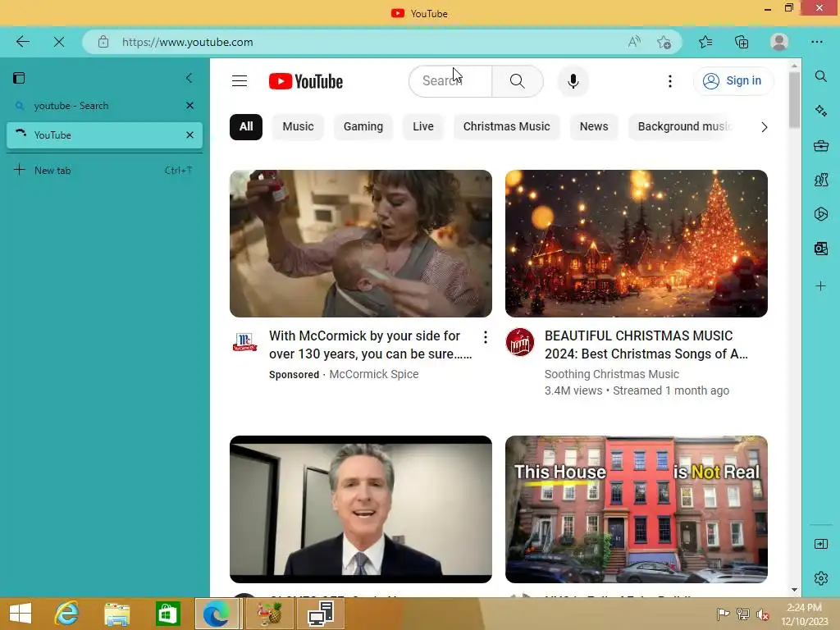This screenshot has width=840, height=630.
Task: Open Edge sidebar Tools briefcase icon
Action: (820, 146)
